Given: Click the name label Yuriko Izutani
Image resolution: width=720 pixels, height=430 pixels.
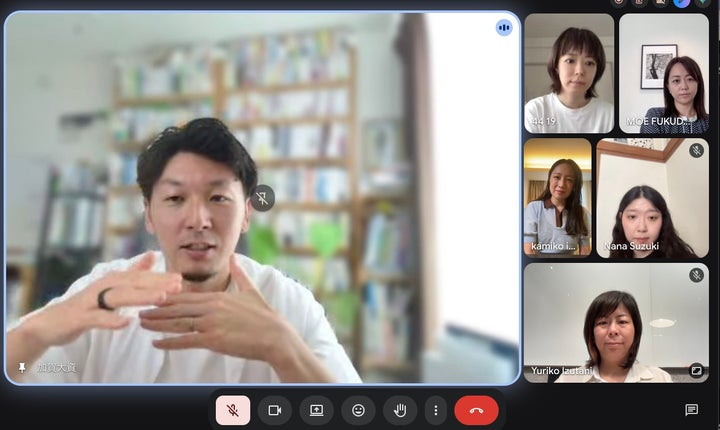Looking at the screenshot, I should tap(562, 371).
